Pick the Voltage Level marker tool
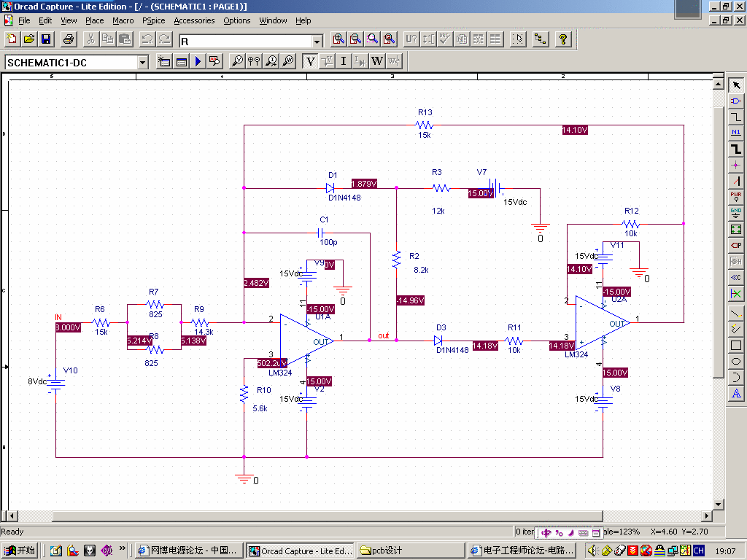 tap(237, 61)
